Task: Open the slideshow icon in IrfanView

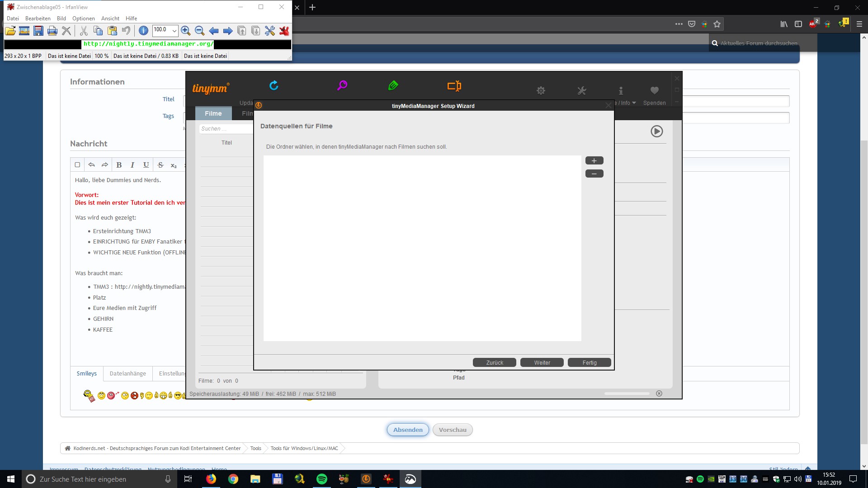Action: [x=24, y=31]
